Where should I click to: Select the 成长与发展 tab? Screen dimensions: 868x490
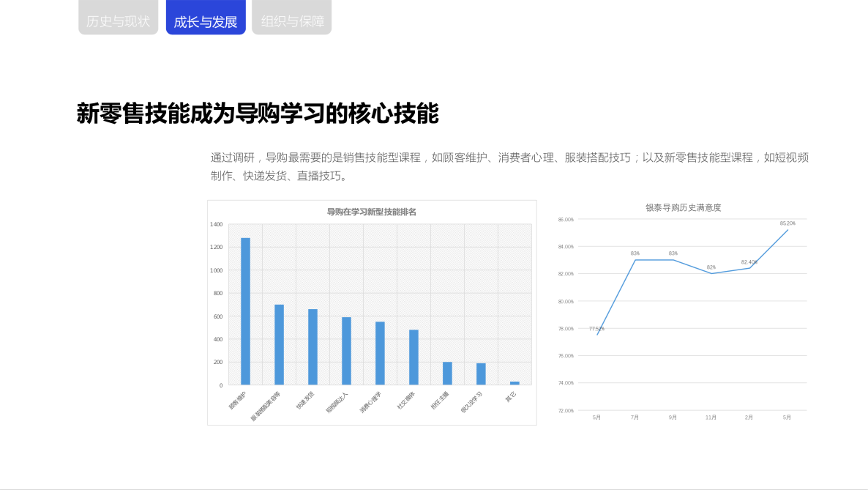pos(206,18)
